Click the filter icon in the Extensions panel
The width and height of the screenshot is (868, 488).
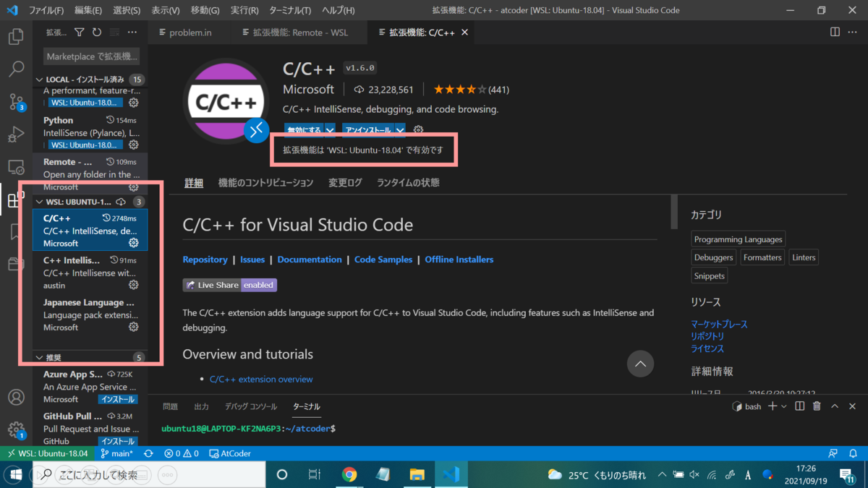click(x=80, y=32)
